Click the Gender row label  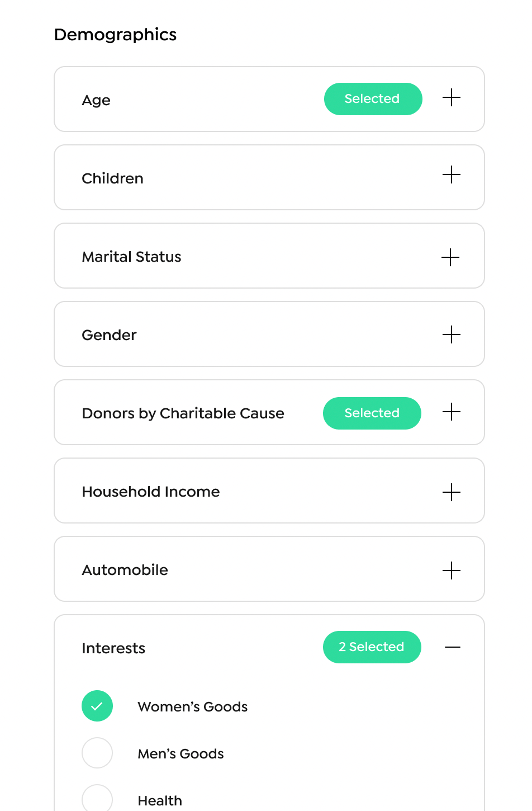(x=110, y=335)
